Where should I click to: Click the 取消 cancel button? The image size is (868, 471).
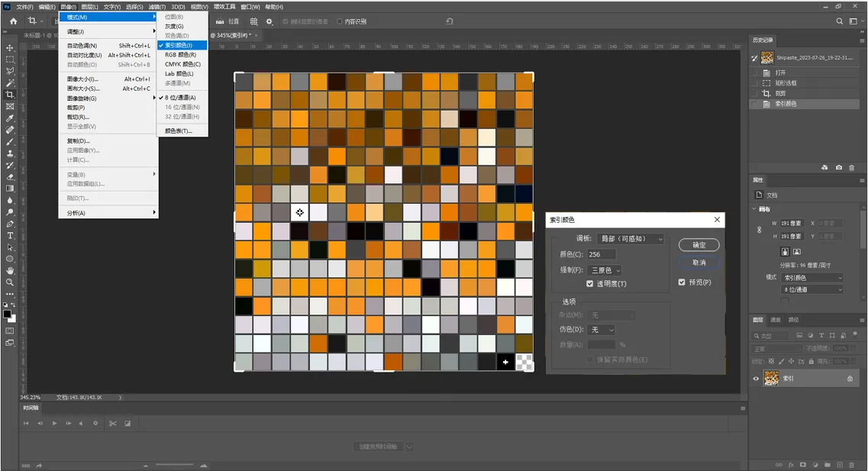(x=699, y=263)
